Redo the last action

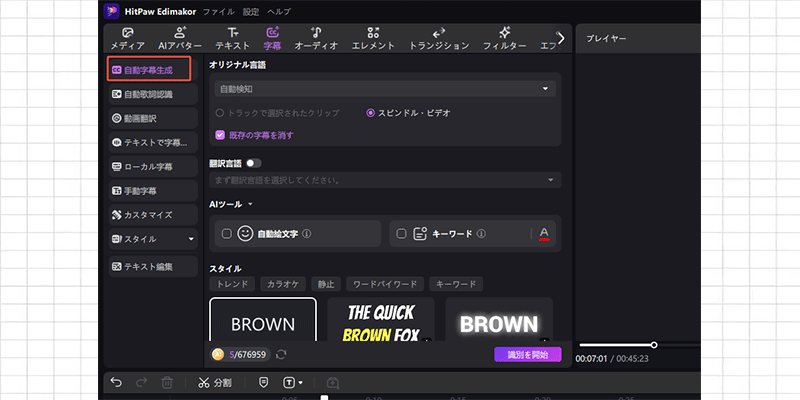[142, 383]
